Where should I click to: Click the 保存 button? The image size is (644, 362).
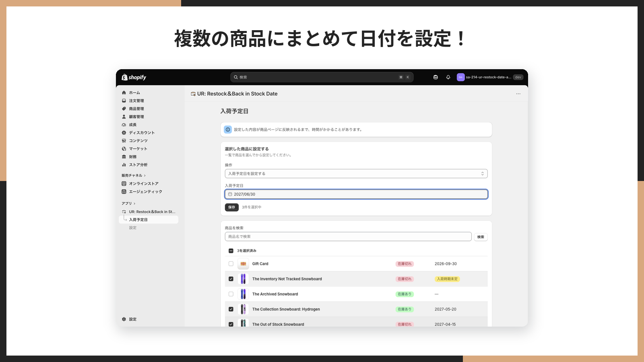click(231, 207)
